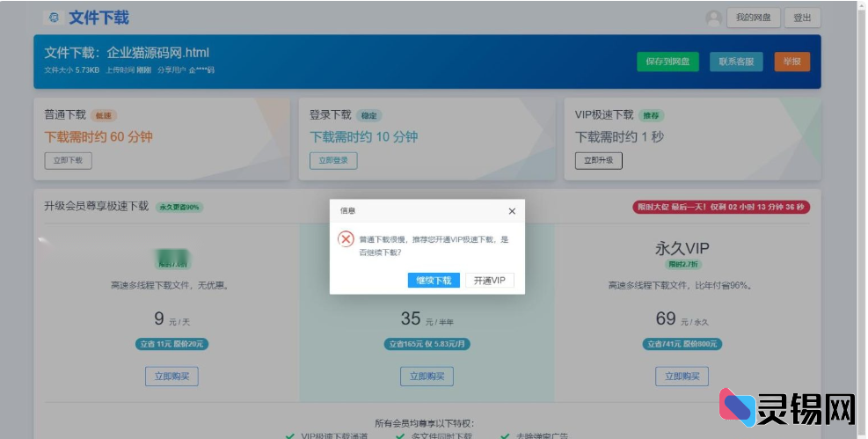Click the 文件下载 page title
The width and height of the screenshot is (868, 439).
pyautogui.click(x=98, y=18)
